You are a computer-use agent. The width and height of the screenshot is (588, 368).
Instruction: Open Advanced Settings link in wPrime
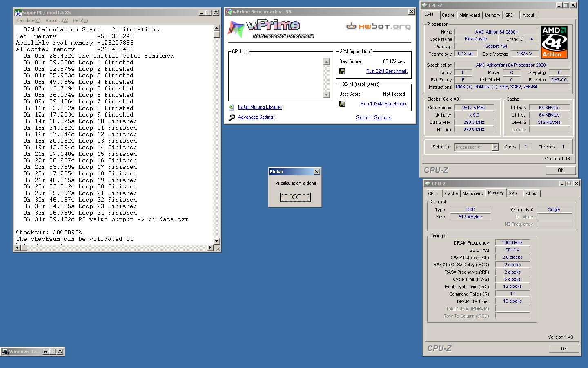pos(256,117)
